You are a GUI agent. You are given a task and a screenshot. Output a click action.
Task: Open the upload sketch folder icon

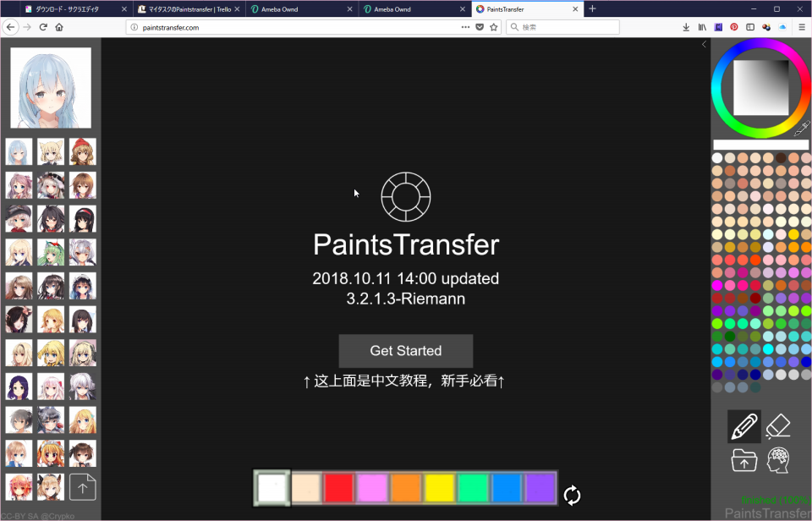pyautogui.click(x=744, y=460)
